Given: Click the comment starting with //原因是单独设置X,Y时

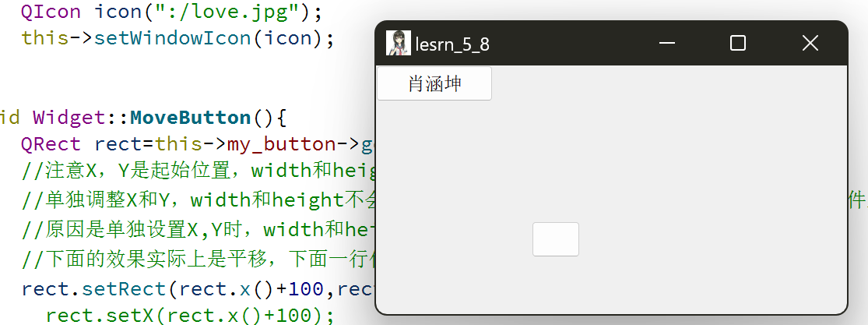Looking at the screenshot, I should tap(199, 229).
